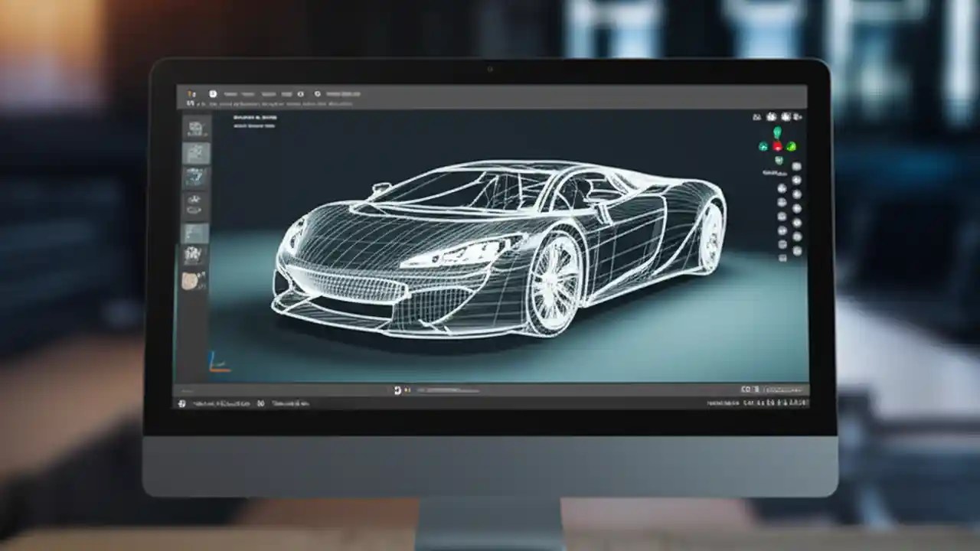980x551 pixels.
Task: Select the green gizmo axis icon on right panel
Action: pos(791,145)
